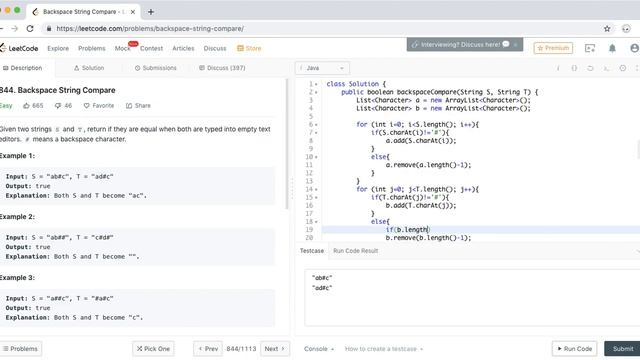Open the user profile avatar
This screenshot has width=640, height=360.
click(x=635, y=48)
